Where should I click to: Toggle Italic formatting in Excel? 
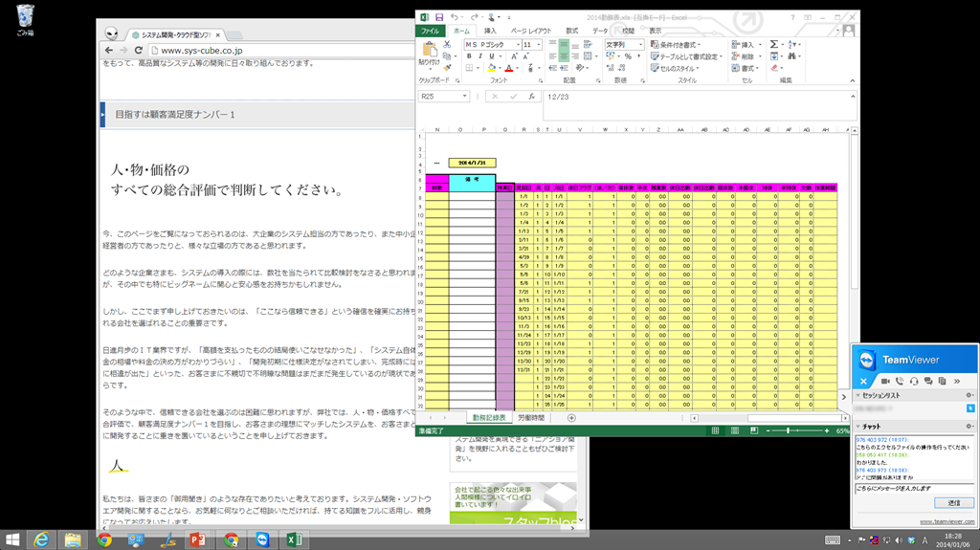point(480,55)
